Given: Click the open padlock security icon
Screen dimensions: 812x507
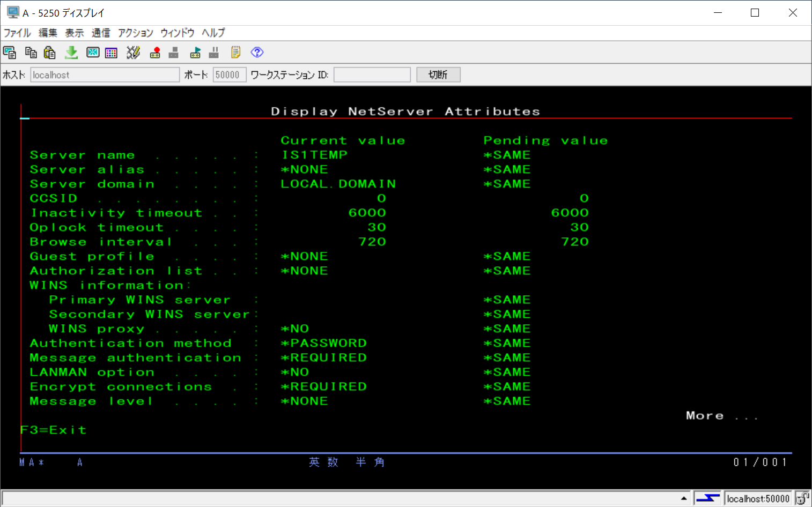Looking at the screenshot, I should [802, 498].
